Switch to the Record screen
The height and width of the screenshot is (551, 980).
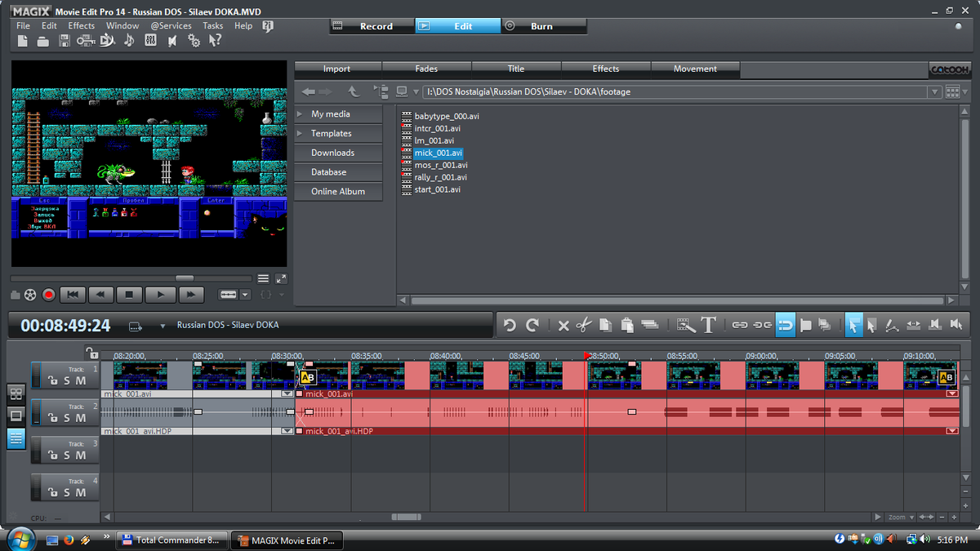click(372, 26)
